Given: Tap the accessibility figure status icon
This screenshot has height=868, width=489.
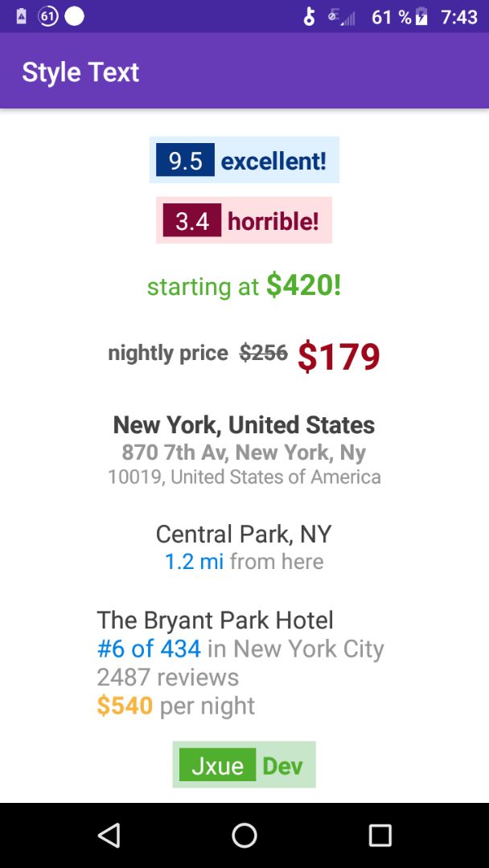Looking at the screenshot, I should click(309, 17).
